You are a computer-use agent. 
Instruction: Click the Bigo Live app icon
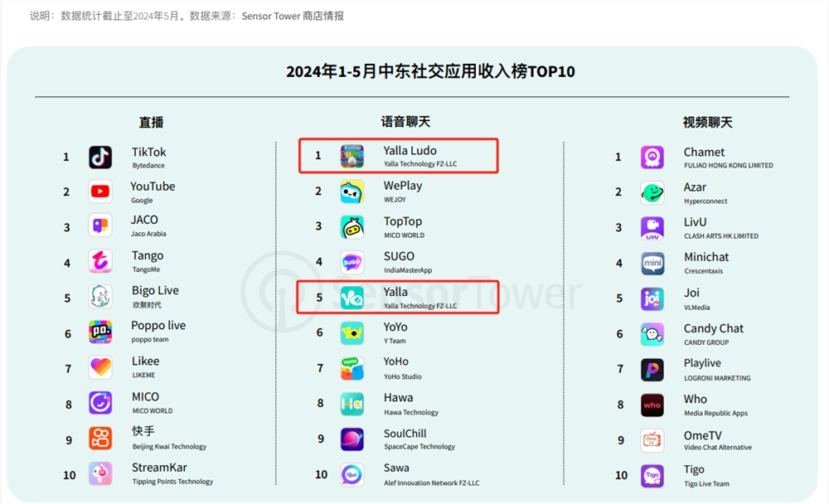point(100,297)
